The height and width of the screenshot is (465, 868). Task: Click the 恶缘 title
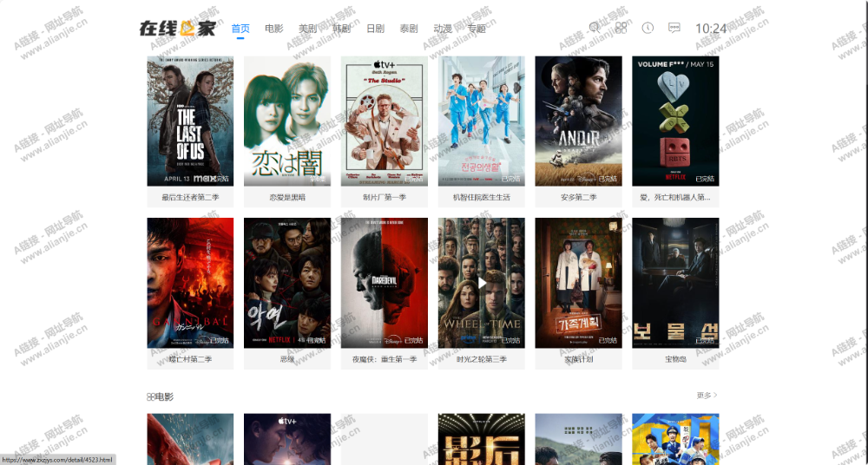pos(287,359)
